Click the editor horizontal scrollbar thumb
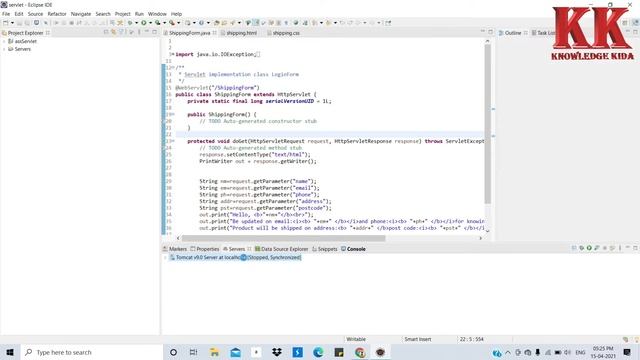The image size is (640, 360). click(283, 238)
